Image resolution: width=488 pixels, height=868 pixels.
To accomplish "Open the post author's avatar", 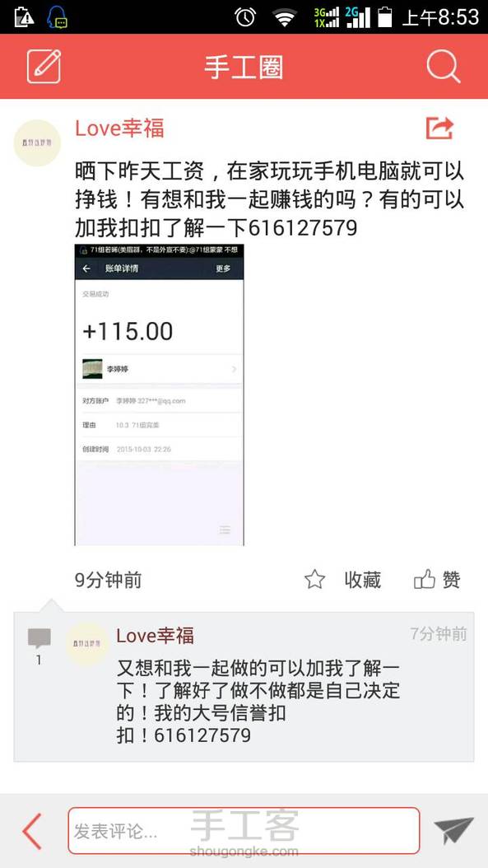I will coord(37,142).
